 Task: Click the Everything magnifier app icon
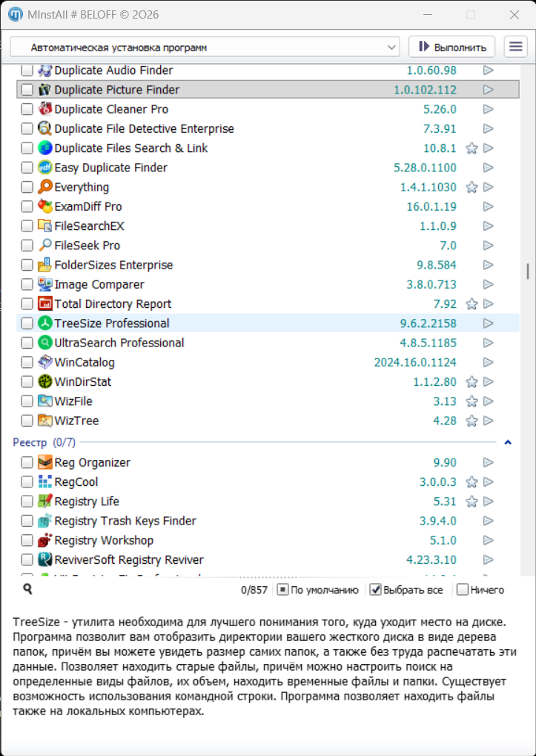(x=45, y=187)
